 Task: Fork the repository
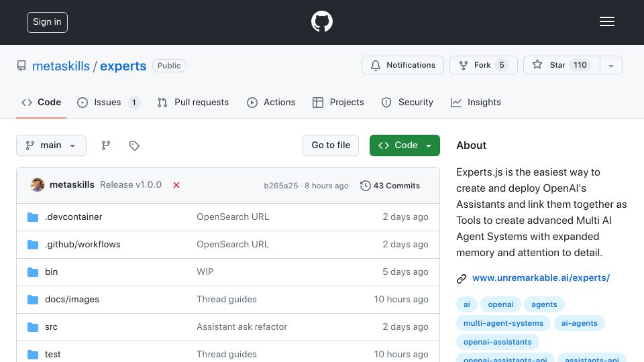point(484,65)
